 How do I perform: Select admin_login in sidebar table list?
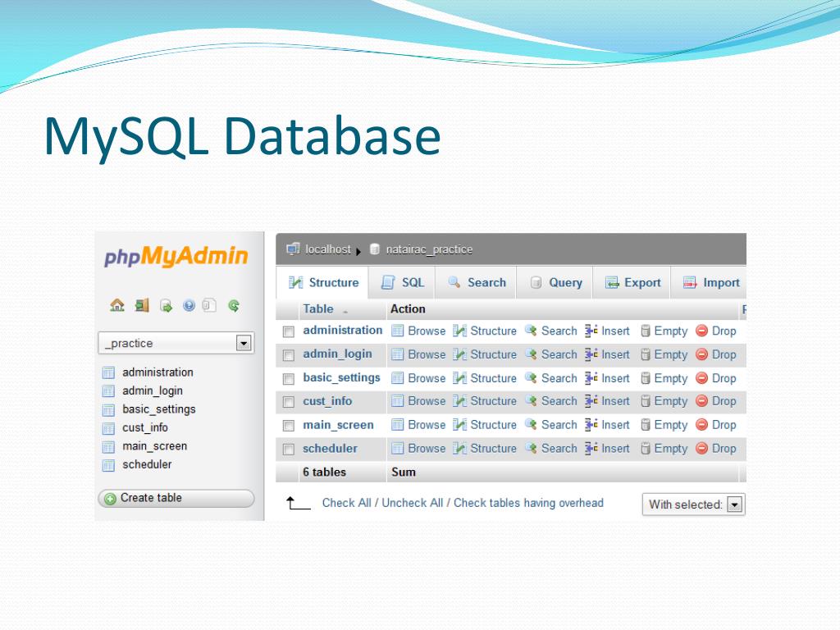pos(153,391)
